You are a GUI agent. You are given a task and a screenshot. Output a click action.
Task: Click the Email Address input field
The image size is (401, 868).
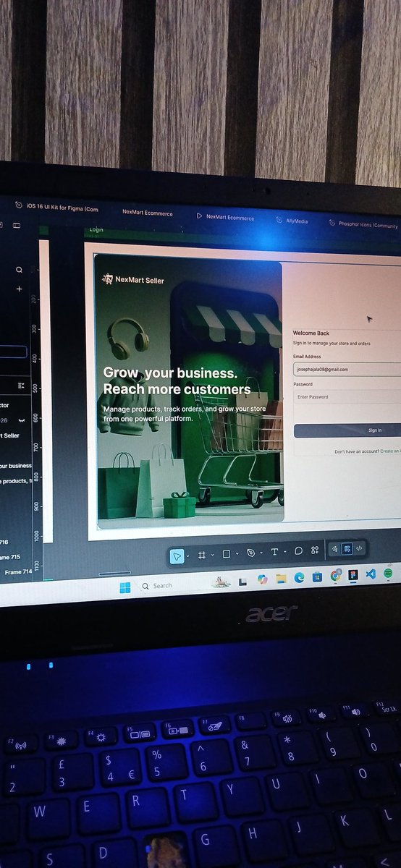tap(347, 369)
